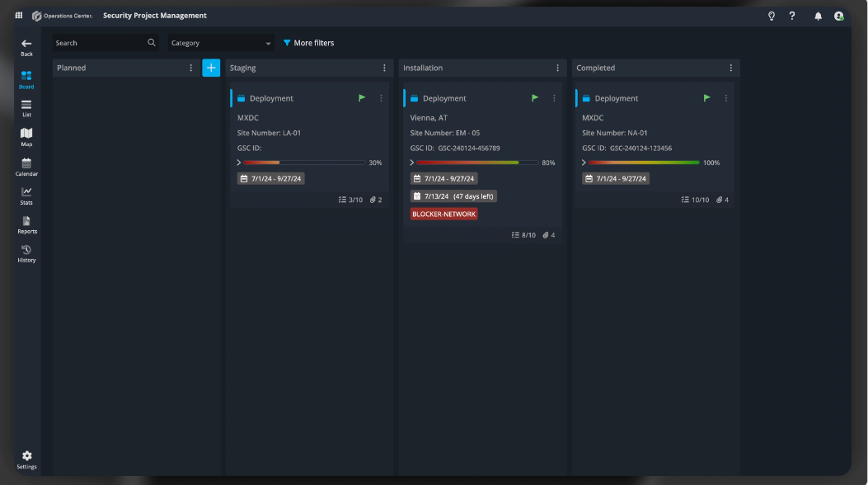Open Installation card kebab menu
Viewport: 868px width, 485px height.
[x=554, y=98]
